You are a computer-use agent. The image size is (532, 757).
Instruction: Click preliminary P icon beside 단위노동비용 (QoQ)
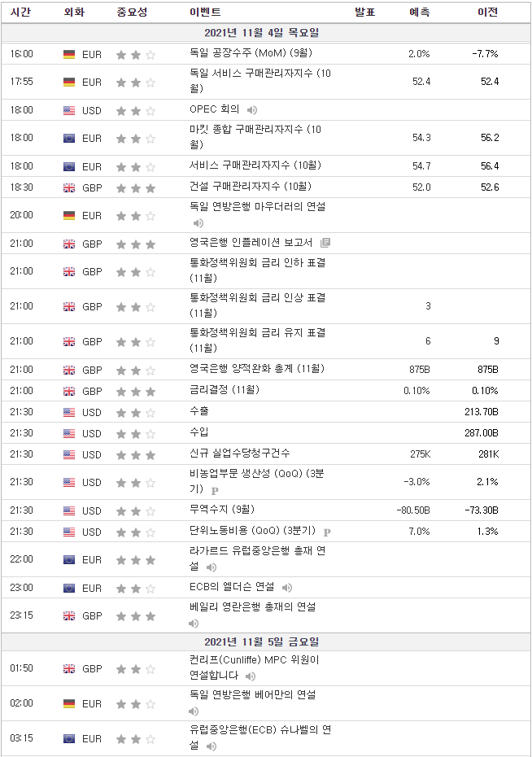coord(327,533)
